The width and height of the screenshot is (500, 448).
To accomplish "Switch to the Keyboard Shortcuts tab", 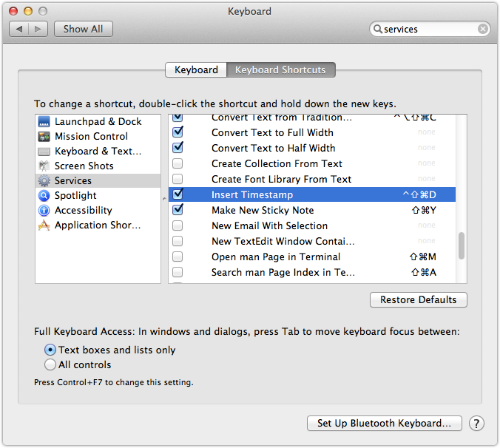I will [280, 69].
